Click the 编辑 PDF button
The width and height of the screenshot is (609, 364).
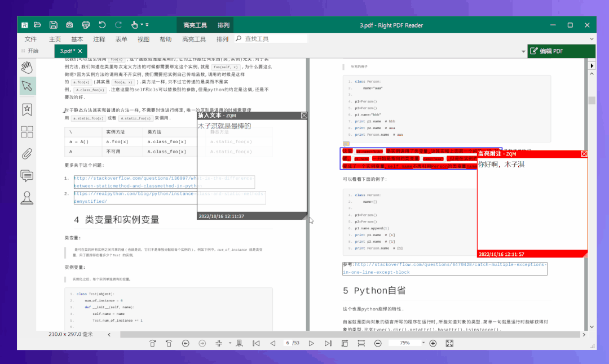pos(561,51)
